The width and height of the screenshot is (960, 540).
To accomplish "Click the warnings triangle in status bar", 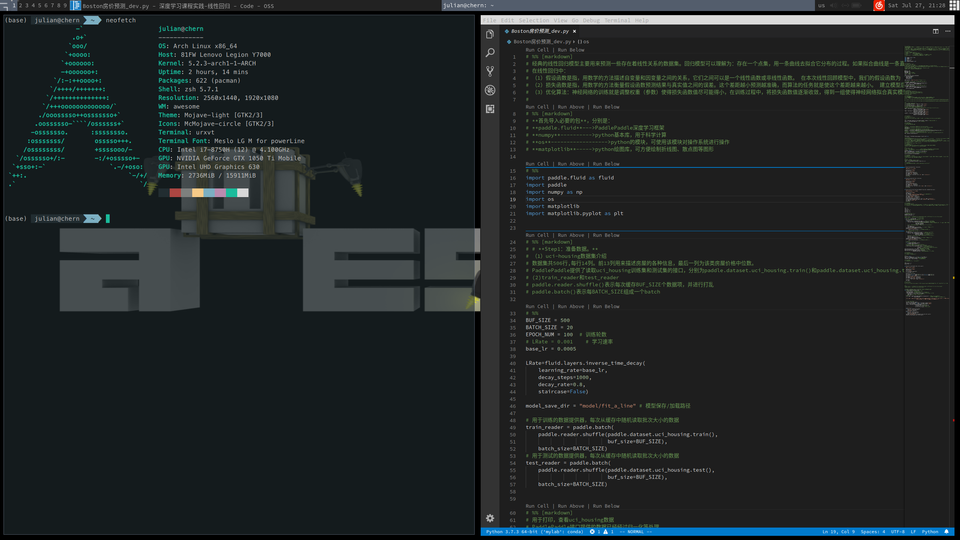I will tap(608, 531).
